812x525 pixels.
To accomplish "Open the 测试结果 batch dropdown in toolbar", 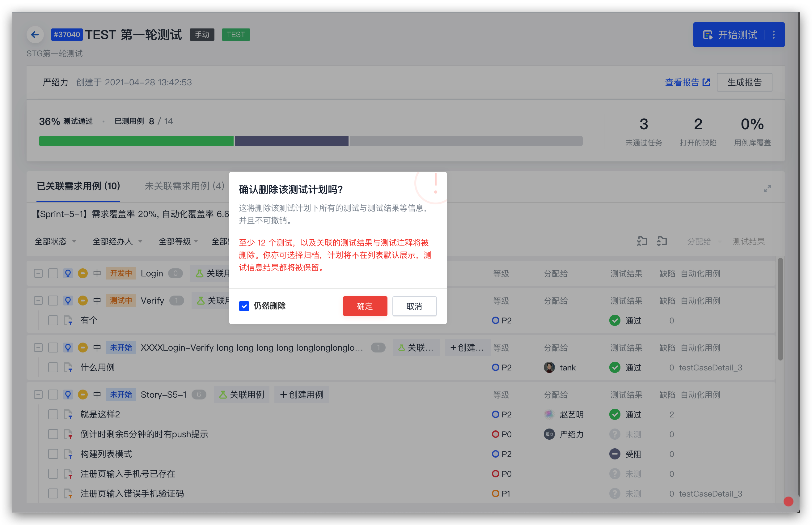I will 749,241.
